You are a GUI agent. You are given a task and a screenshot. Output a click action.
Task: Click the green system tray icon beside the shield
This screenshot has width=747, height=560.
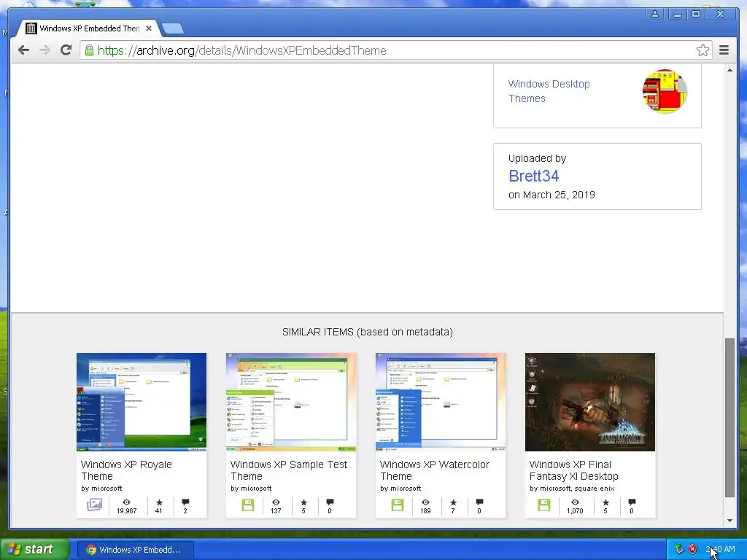679,550
